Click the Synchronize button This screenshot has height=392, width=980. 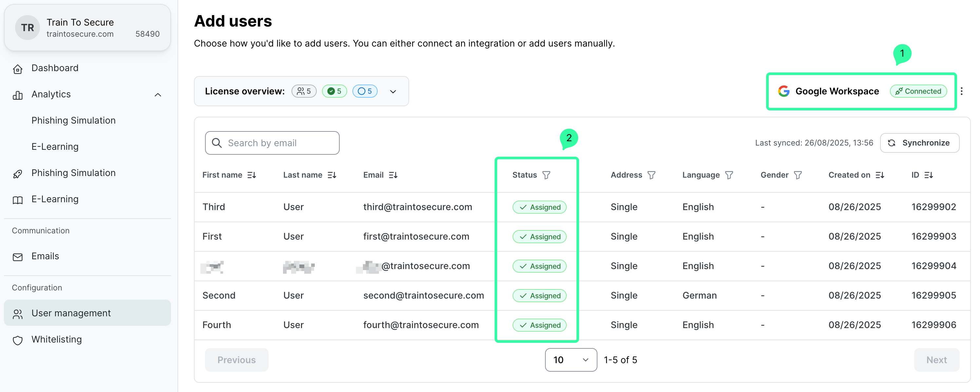click(919, 143)
